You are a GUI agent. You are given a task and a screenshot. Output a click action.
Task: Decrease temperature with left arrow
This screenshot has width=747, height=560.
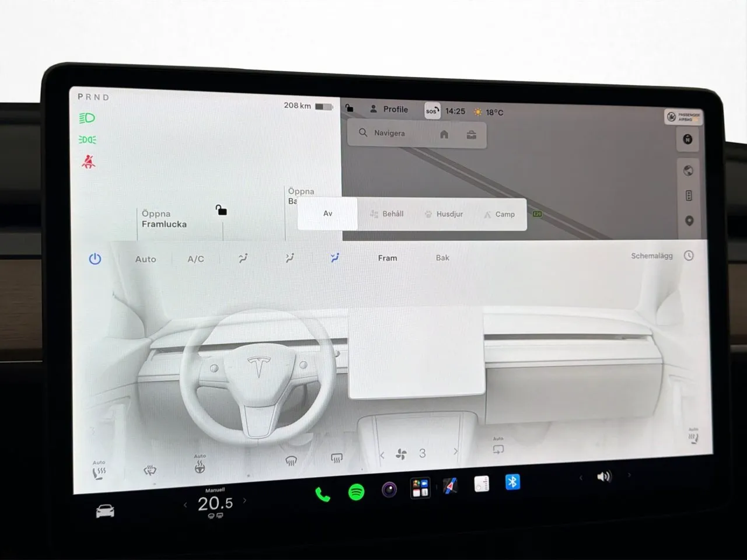click(186, 505)
